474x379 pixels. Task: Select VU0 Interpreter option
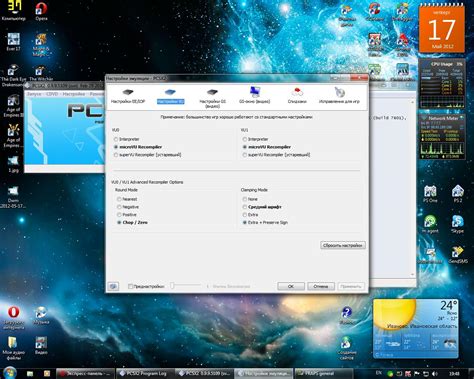[x=126, y=139]
